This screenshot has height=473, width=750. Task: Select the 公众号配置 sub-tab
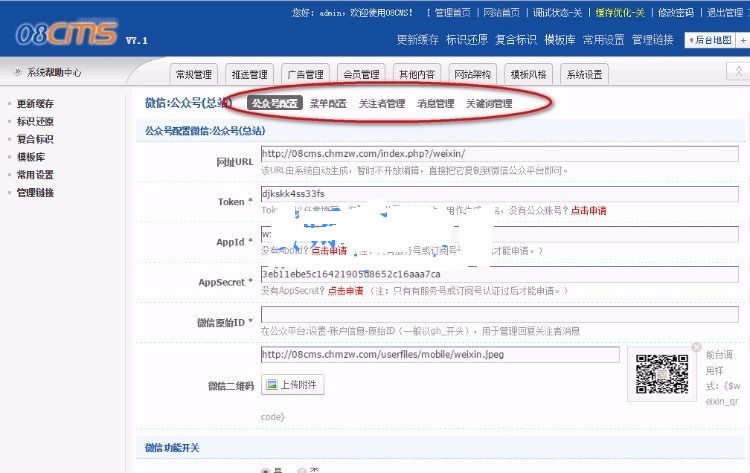coord(275,103)
